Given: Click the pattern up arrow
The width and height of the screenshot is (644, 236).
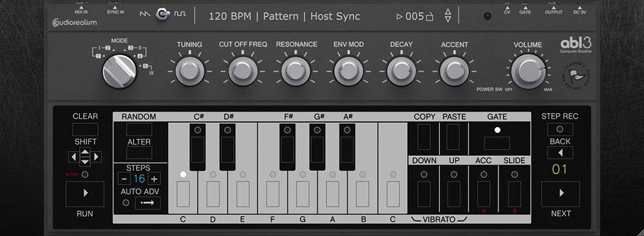Looking at the screenshot, I should click(x=448, y=11).
